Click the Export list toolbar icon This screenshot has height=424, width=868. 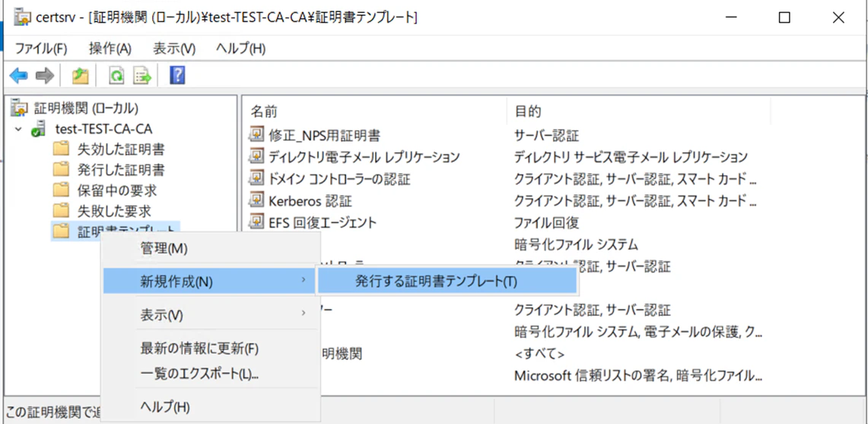143,76
